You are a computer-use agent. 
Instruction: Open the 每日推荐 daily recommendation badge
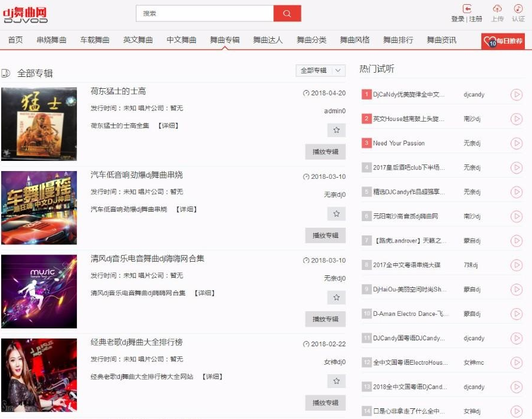(503, 41)
